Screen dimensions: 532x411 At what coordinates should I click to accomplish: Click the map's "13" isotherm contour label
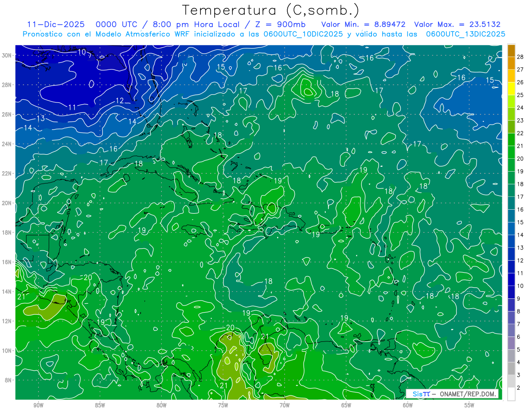[40, 118]
